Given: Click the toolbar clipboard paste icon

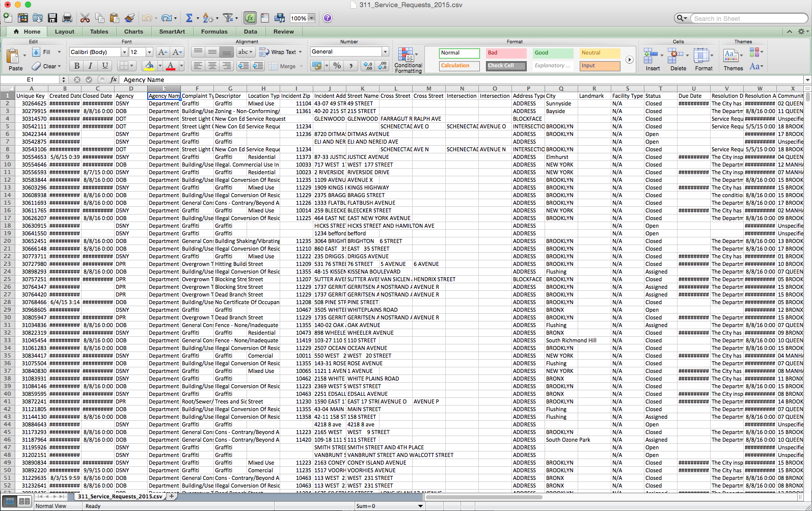Looking at the screenshot, I should point(115,18).
